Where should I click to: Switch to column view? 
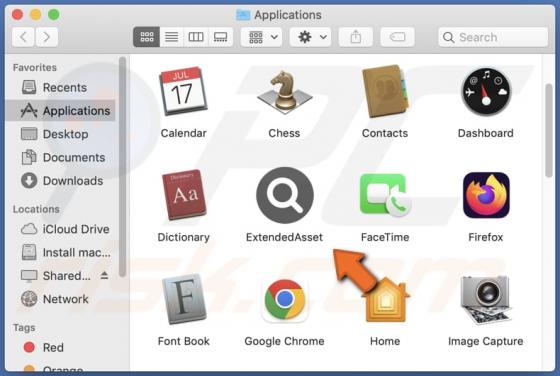196,37
